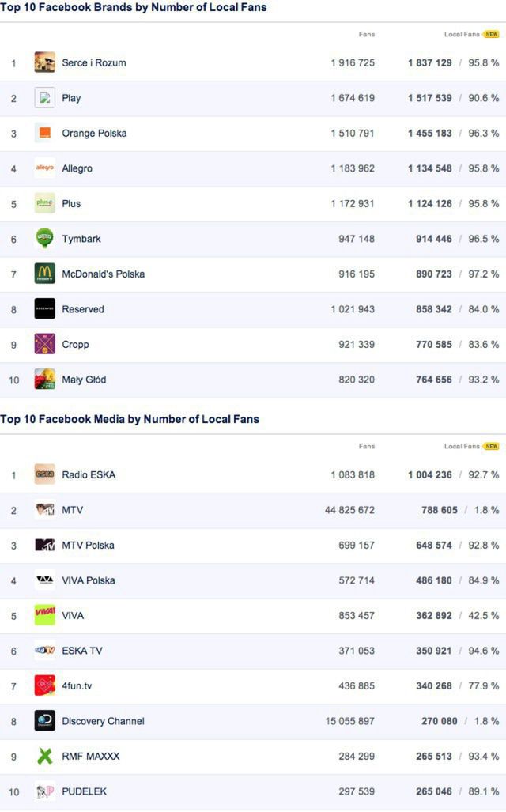The height and width of the screenshot is (812, 506).
Task: Click the McDonald's Polska logo icon
Action: pyautogui.click(x=45, y=274)
